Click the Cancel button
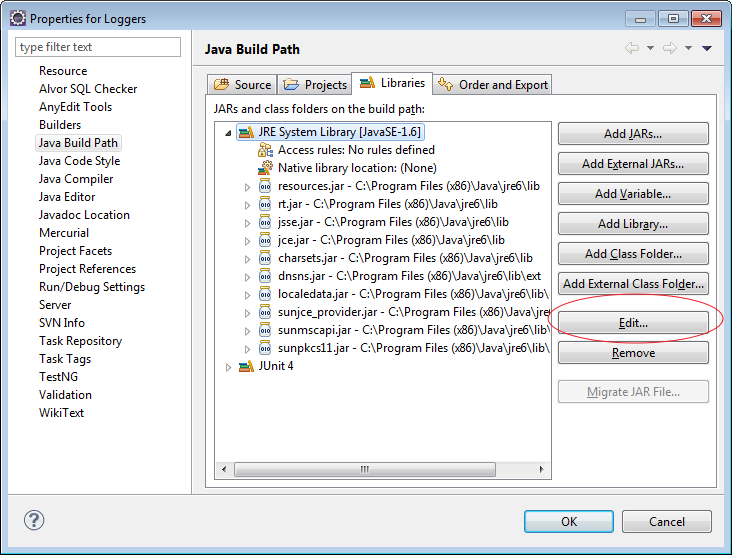The image size is (732, 555). pyautogui.click(x=667, y=521)
